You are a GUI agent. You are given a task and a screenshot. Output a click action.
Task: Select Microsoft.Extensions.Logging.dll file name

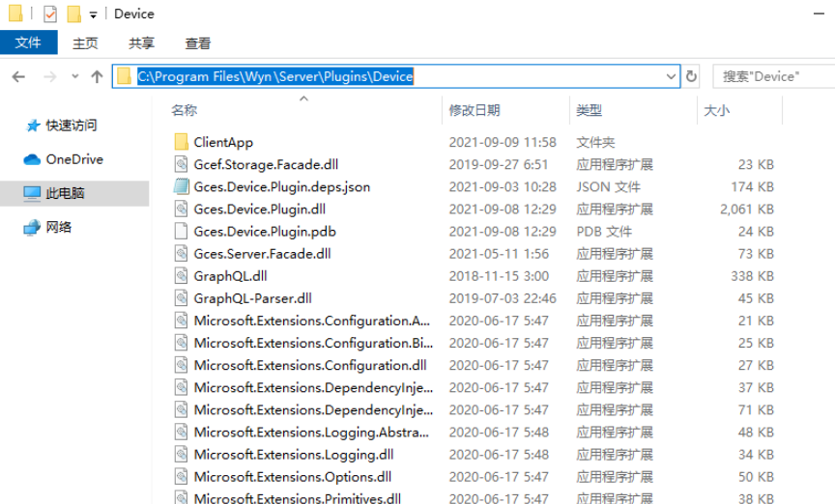(294, 455)
